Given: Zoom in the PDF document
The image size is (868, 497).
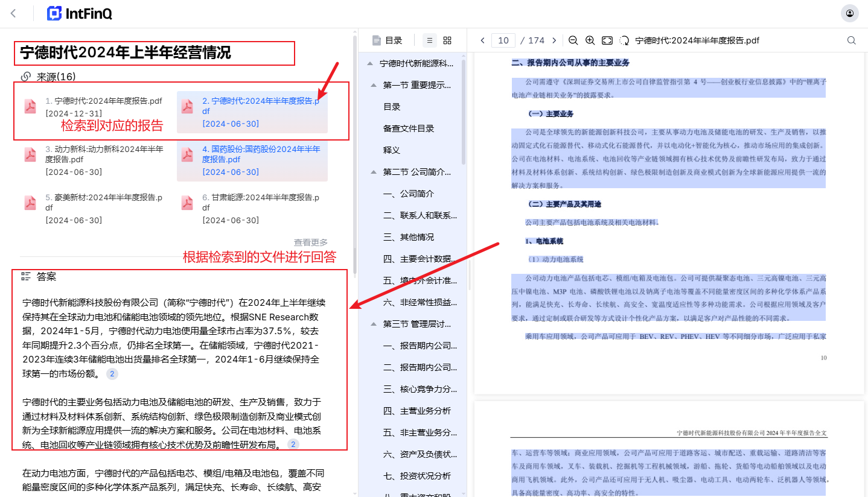Looking at the screenshot, I should (590, 40).
